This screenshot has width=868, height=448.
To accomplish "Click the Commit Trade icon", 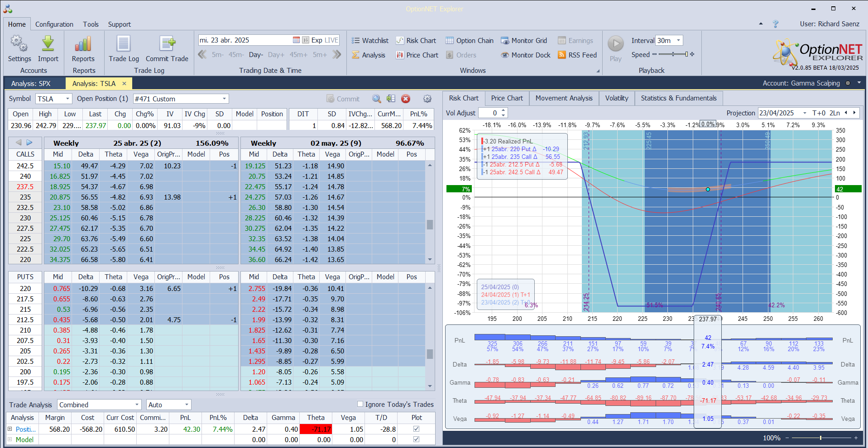I will coord(167,44).
